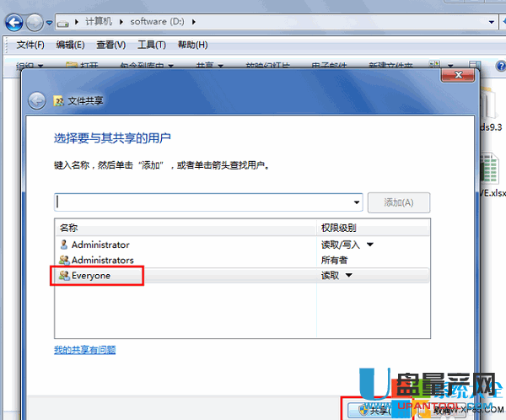Open the 编辑(E) menu

(70, 45)
